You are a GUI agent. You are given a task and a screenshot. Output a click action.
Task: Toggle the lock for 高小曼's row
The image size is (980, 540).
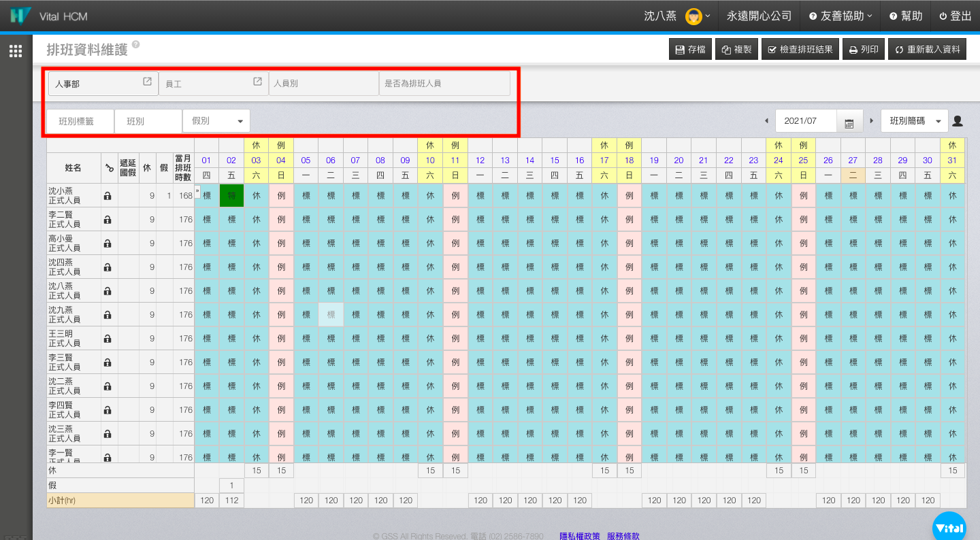click(108, 243)
